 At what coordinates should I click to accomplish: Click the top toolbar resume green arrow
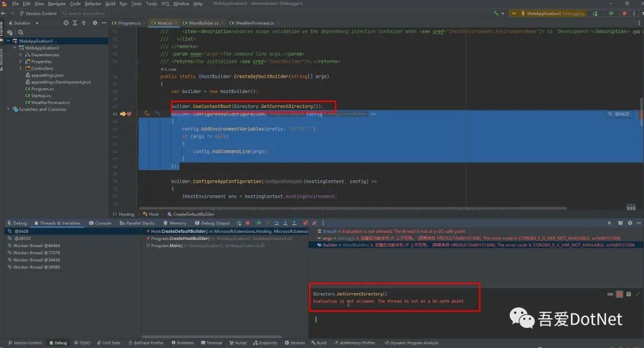[611, 13]
